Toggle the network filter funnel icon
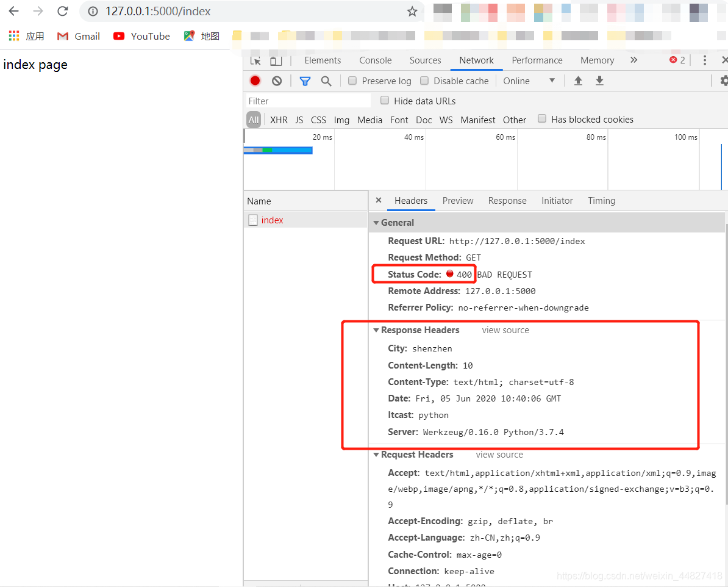 coord(305,81)
